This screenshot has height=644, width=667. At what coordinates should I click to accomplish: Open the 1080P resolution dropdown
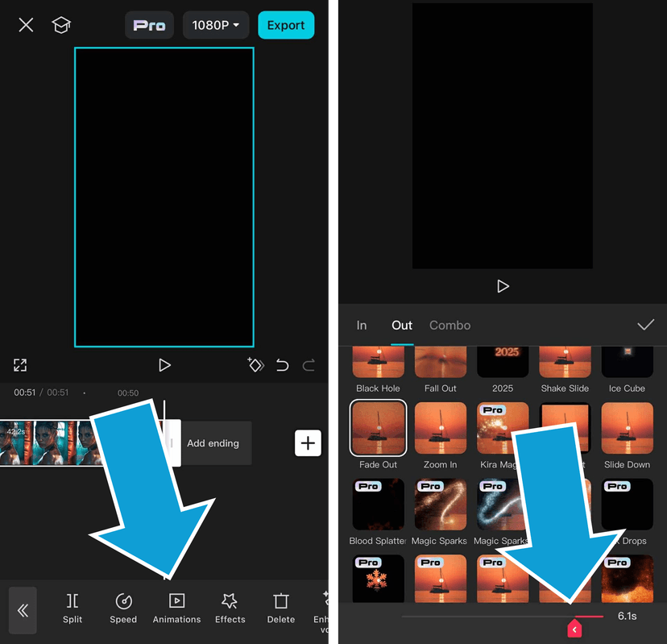(215, 24)
